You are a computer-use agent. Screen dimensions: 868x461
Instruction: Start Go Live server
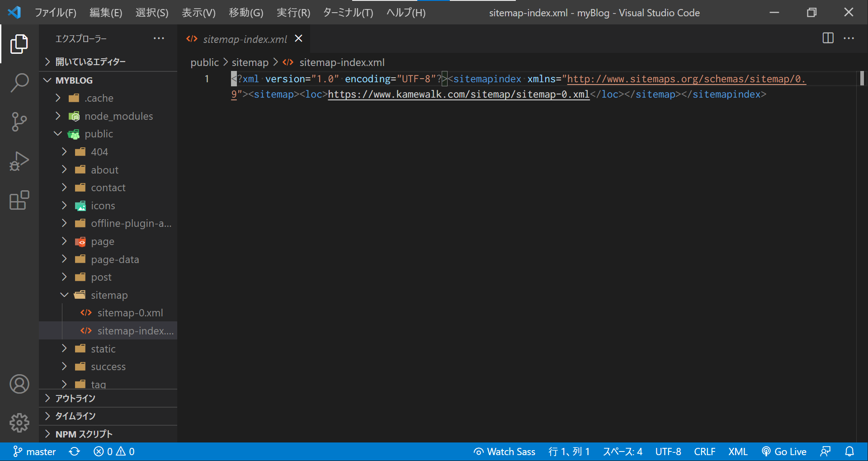[784, 452]
